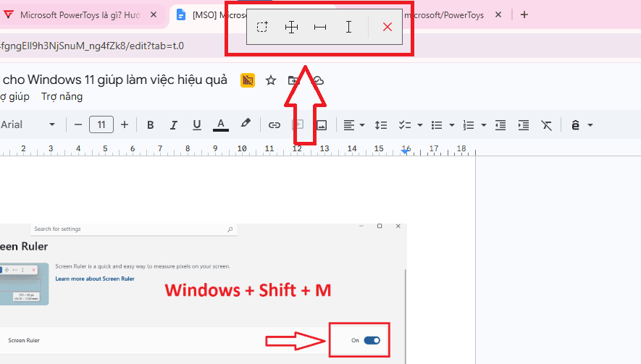This screenshot has width=641, height=364.
Task: Increase font size with plus button
Action: pyautogui.click(x=125, y=125)
